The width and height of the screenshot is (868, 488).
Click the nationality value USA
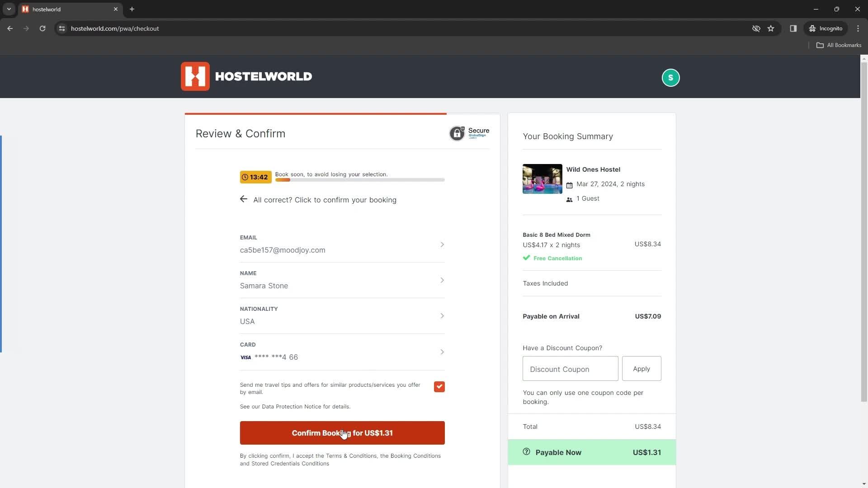[x=247, y=322]
